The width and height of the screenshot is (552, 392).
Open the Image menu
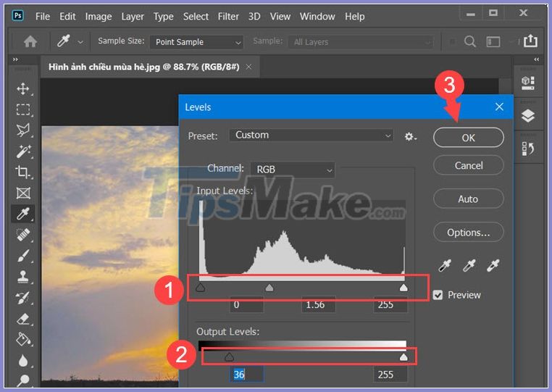99,17
